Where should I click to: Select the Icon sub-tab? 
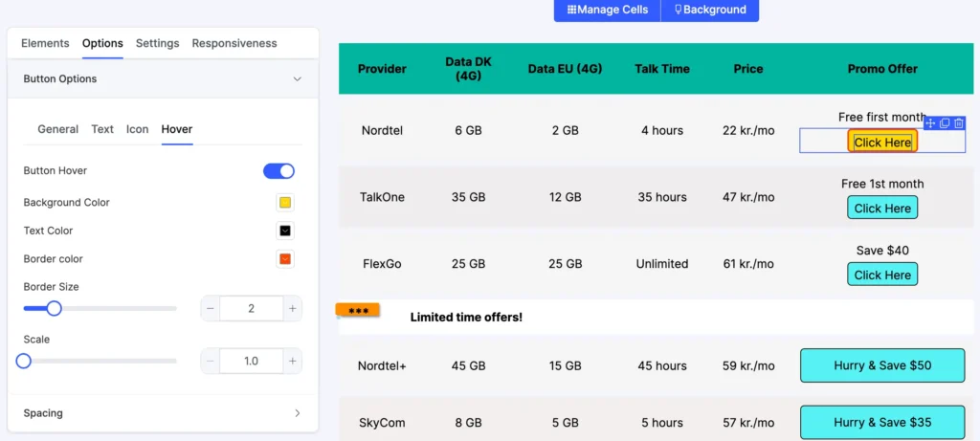click(x=138, y=129)
